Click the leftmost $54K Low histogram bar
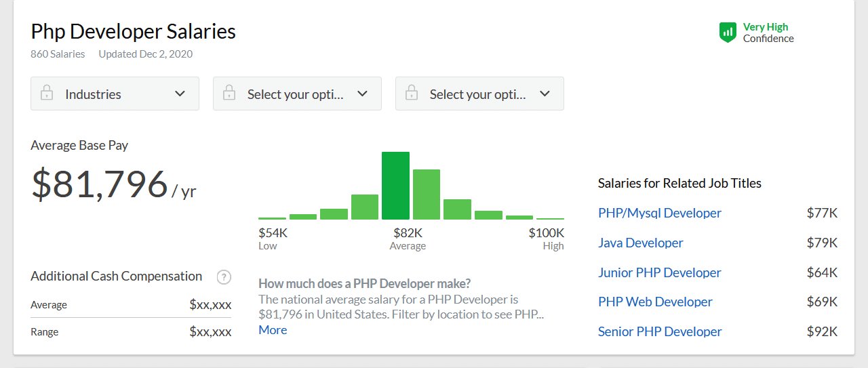Viewport: 868px width, 368px height. pos(272,218)
